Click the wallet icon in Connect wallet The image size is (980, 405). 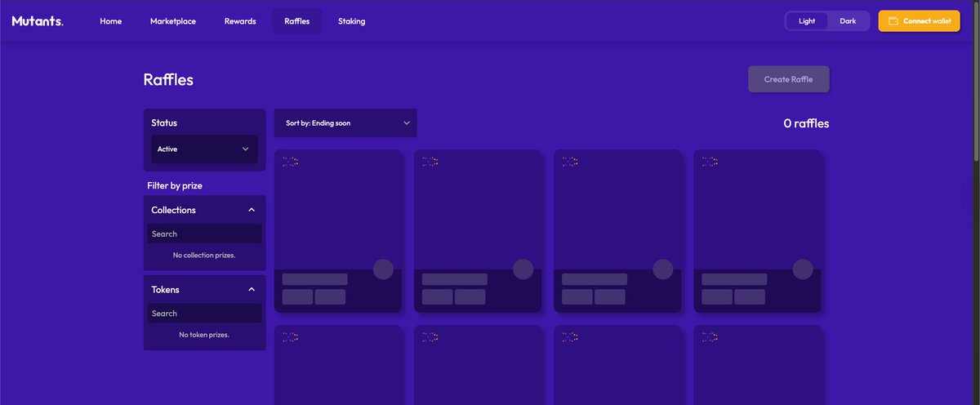click(893, 21)
